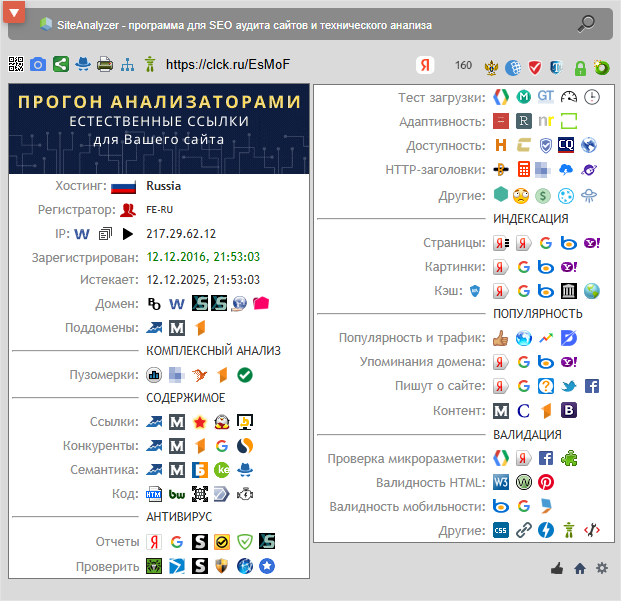Click the HTM icon in Код row
This screenshot has width=621, height=601.
pyautogui.click(x=154, y=494)
